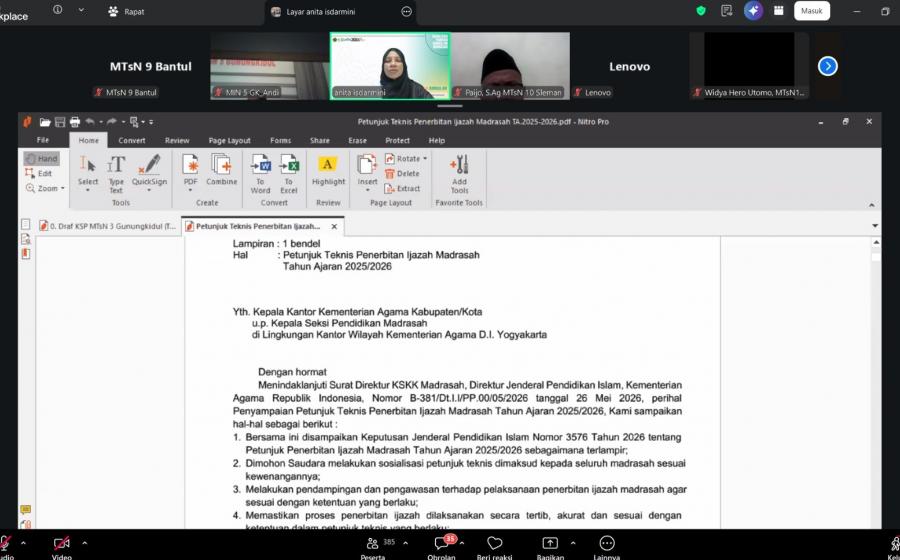Choose the Edit tool in the ribbon
This screenshot has height=560, width=900.
click(38, 173)
